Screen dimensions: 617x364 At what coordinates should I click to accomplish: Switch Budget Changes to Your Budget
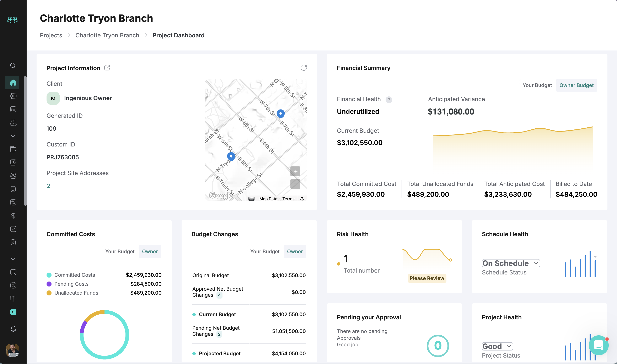tap(265, 251)
